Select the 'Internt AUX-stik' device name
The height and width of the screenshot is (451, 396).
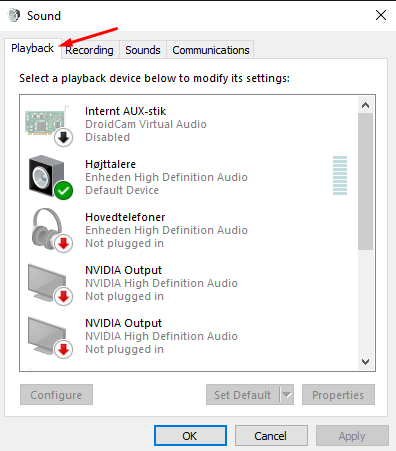click(125, 111)
